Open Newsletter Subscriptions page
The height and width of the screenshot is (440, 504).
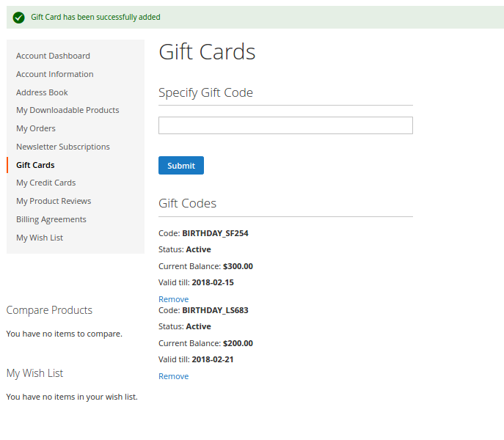63,147
